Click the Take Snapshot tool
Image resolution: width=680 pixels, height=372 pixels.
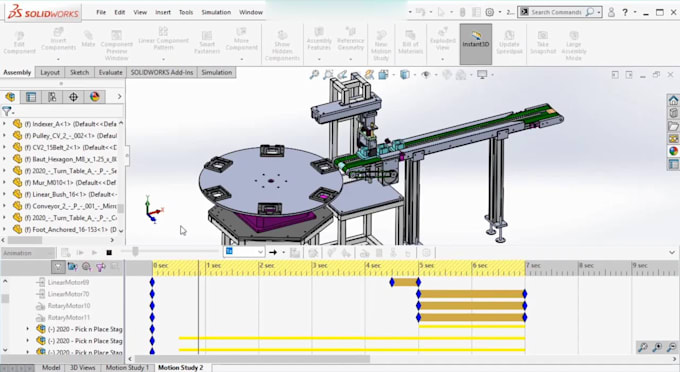pos(543,43)
